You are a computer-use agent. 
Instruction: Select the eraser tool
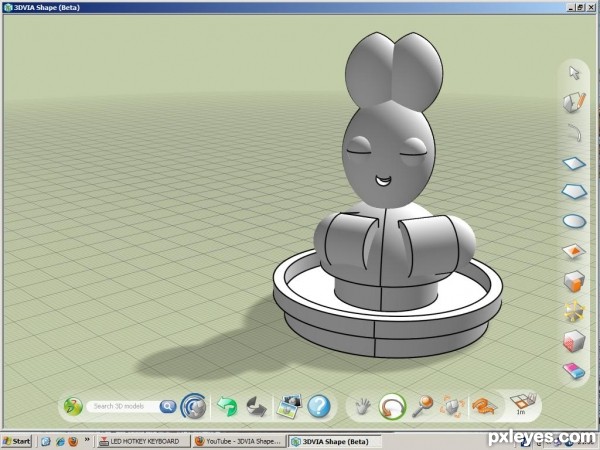coord(574,370)
